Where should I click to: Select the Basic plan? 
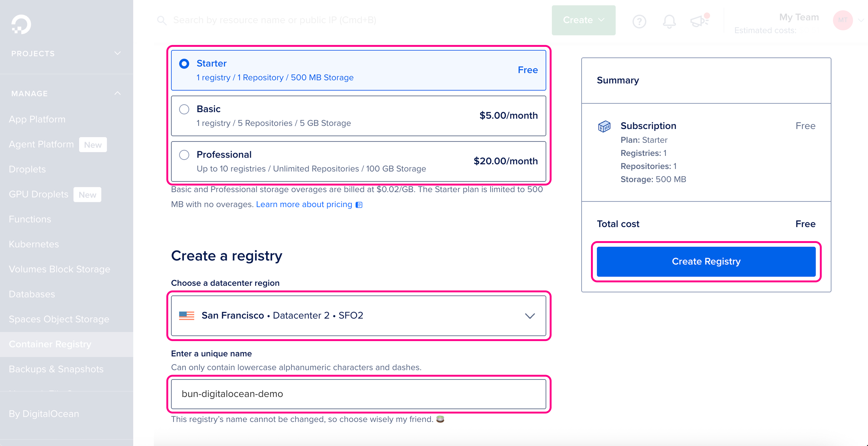pyautogui.click(x=184, y=109)
